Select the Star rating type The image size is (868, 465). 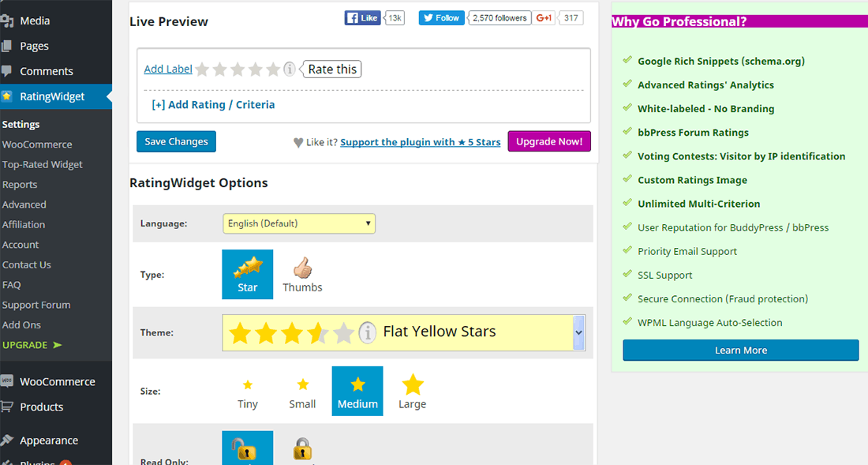point(248,275)
